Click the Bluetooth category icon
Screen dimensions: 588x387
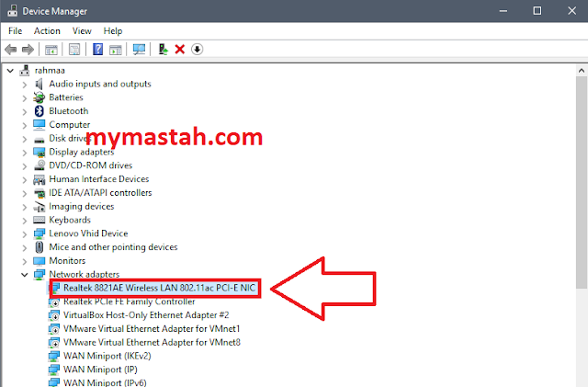coord(39,110)
